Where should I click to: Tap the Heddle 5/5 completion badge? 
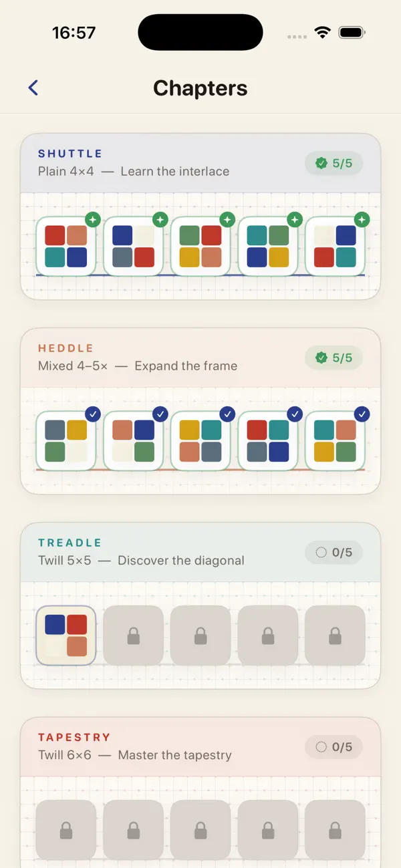(x=334, y=357)
